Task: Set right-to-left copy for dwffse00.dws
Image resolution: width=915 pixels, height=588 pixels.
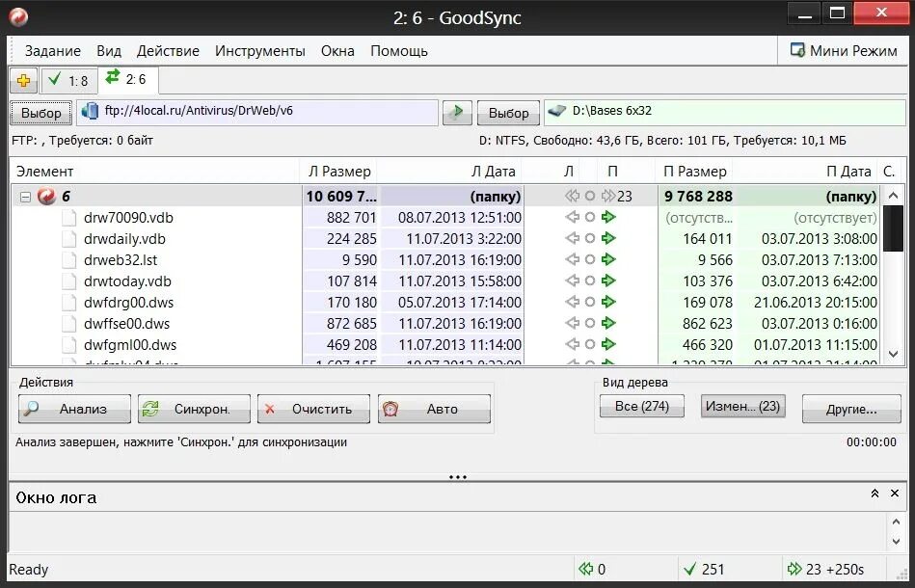Action: point(573,323)
